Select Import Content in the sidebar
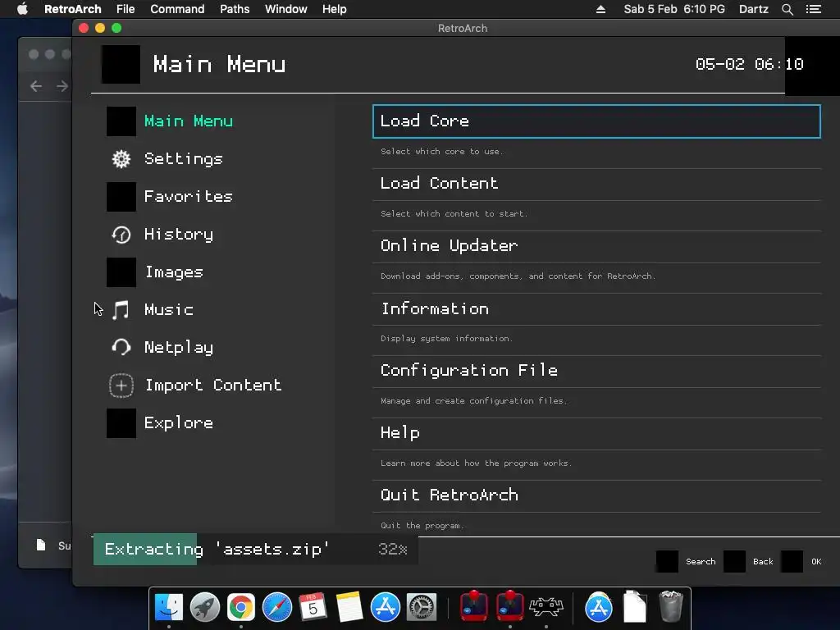The width and height of the screenshot is (840, 630). point(213,386)
